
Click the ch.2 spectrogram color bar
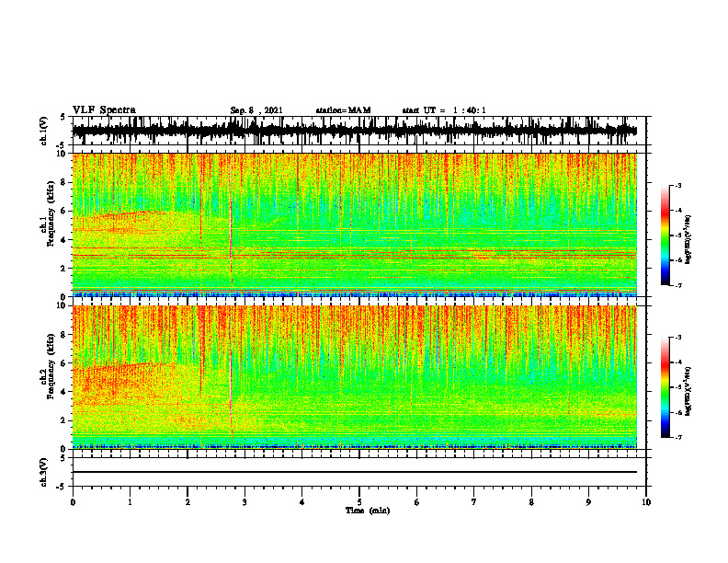665,387
